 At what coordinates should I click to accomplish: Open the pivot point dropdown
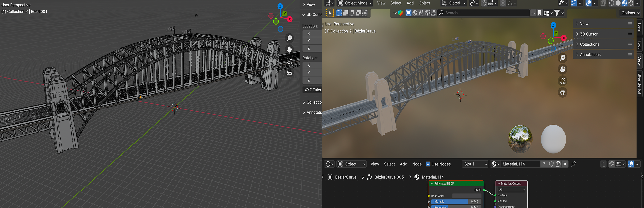(474, 3)
